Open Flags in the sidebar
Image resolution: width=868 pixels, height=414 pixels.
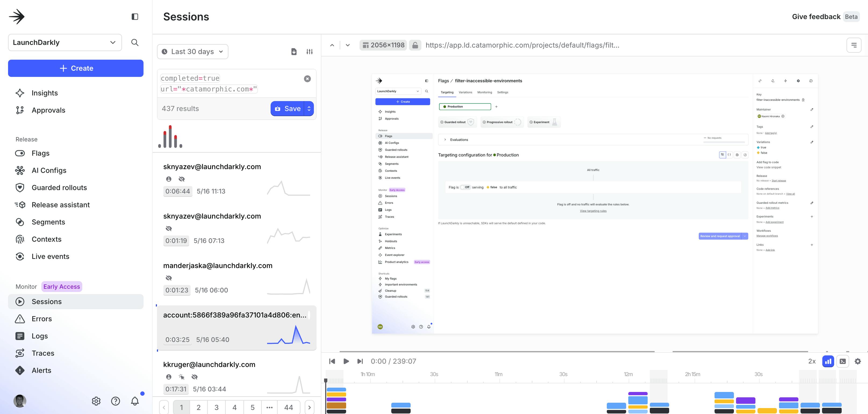(40, 153)
